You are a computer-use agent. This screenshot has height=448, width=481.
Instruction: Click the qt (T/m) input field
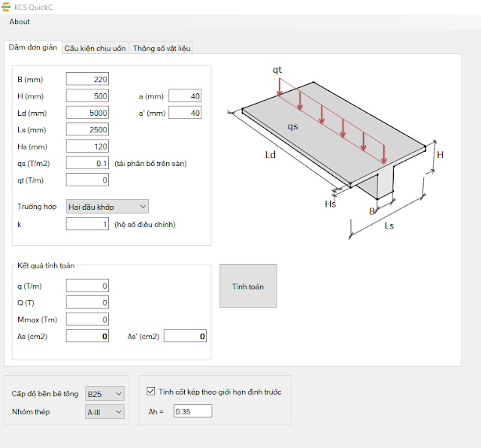tap(87, 180)
